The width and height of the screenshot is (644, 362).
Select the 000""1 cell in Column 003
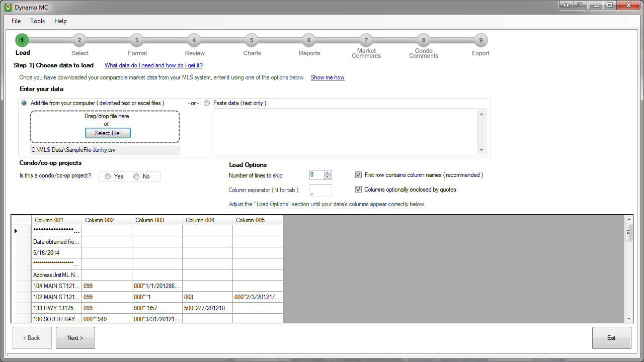point(157,297)
